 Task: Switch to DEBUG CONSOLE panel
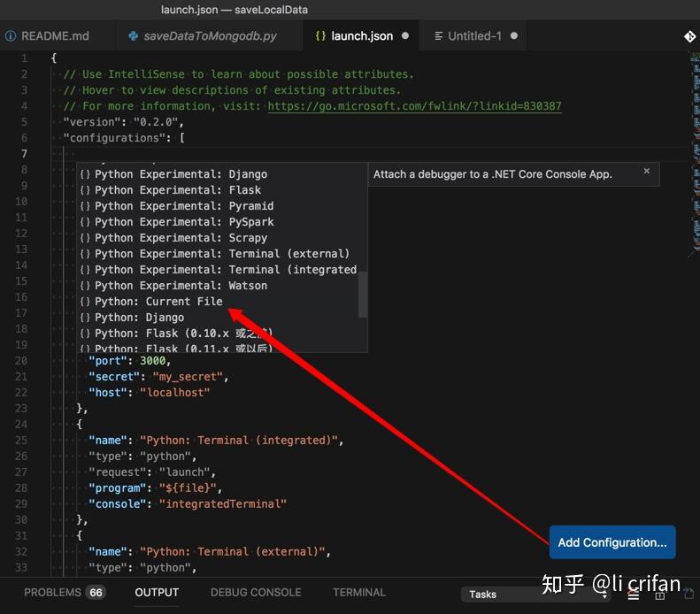tap(256, 592)
